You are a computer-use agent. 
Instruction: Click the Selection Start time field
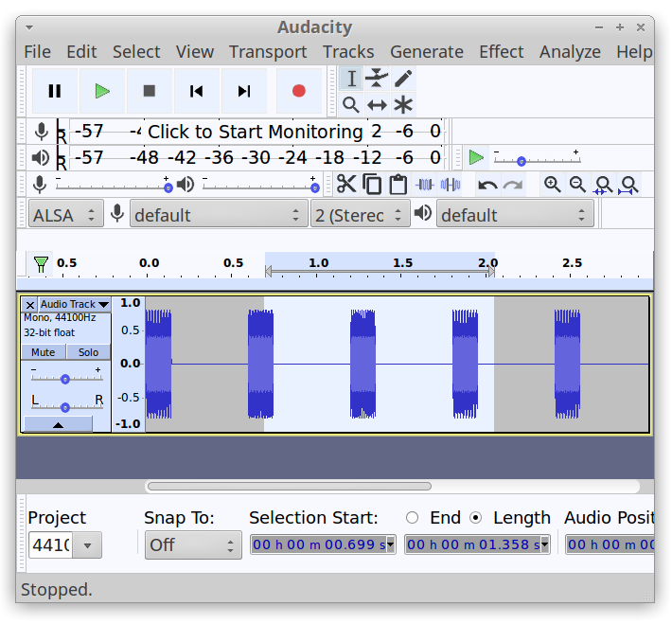coord(323,544)
